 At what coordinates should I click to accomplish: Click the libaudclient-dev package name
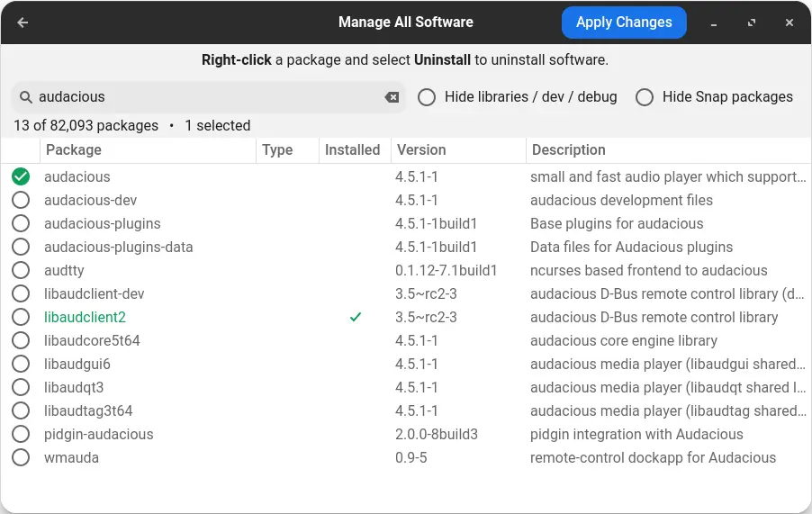pyautogui.click(x=95, y=294)
